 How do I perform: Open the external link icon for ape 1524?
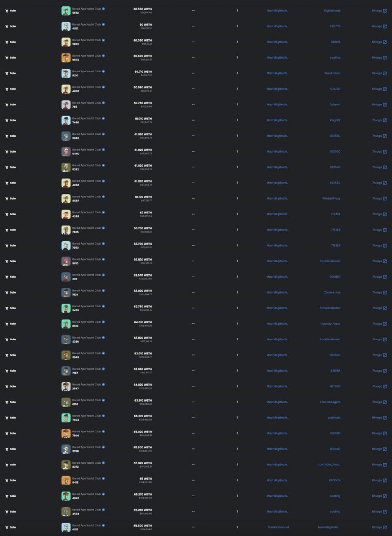tap(385, 292)
